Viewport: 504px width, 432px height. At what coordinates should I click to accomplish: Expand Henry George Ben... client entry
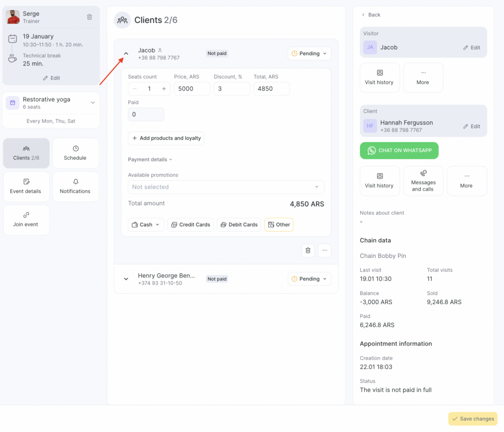click(126, 279)
